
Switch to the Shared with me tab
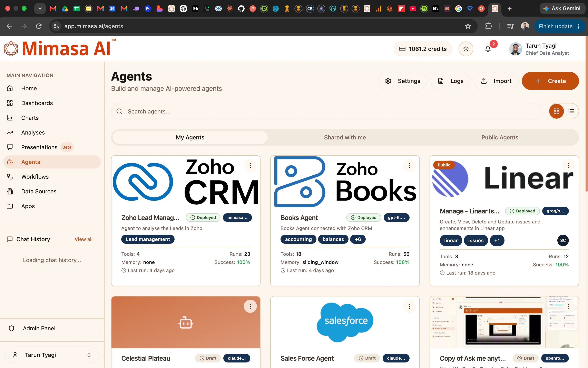point(345,138)
